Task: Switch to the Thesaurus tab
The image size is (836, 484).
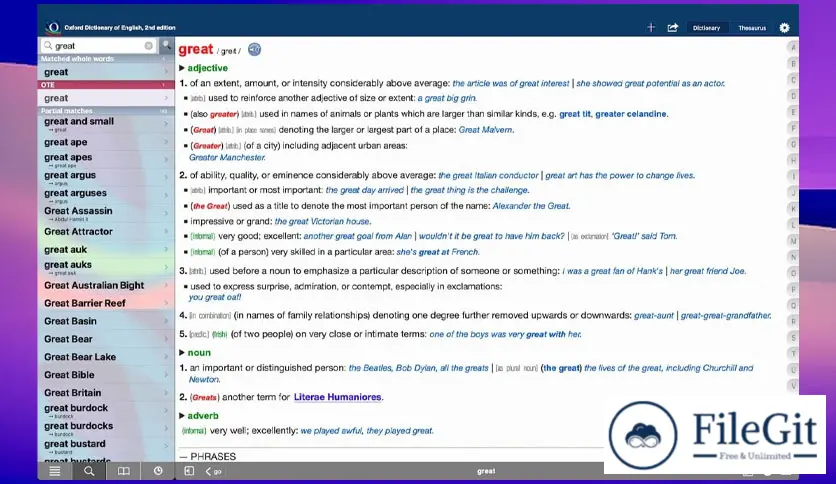Action: 752,28
